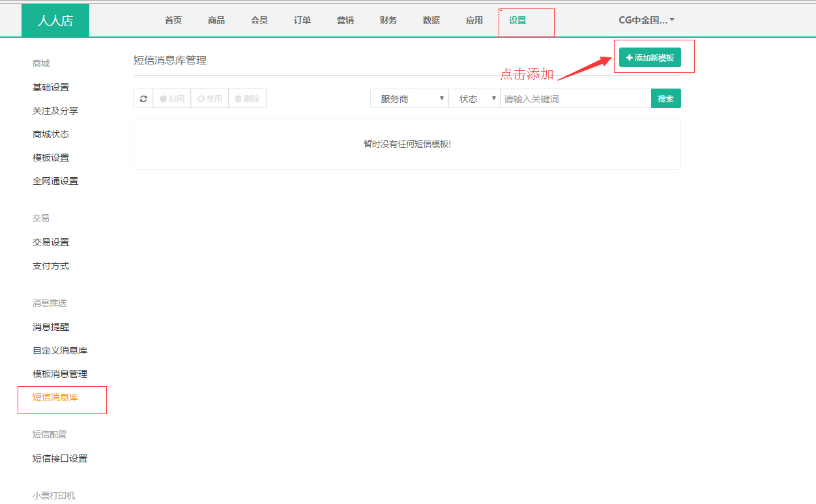
Task: Open 支付方式 payment settings in sidebar
Action: click(x=51, y=266)
